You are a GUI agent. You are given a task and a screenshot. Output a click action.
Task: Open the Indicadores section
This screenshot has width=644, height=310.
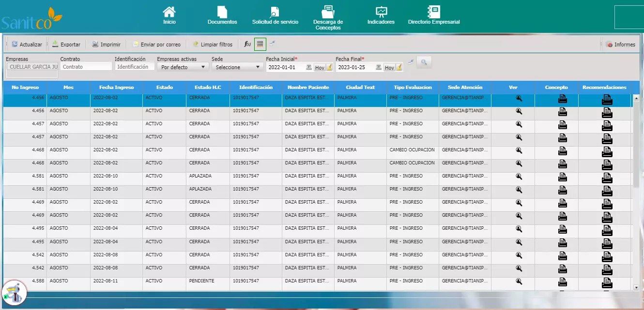381,15
